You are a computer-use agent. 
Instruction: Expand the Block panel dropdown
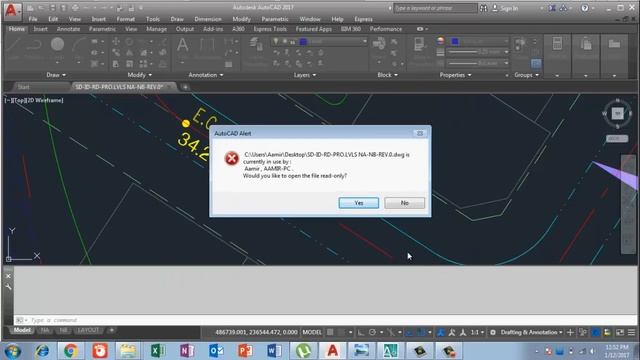(x=387, y=75)
